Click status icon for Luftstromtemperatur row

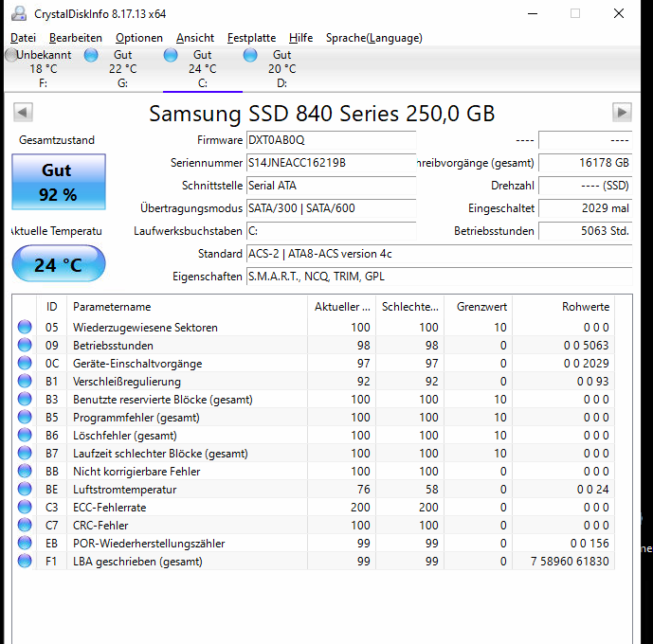click(25, 489)
